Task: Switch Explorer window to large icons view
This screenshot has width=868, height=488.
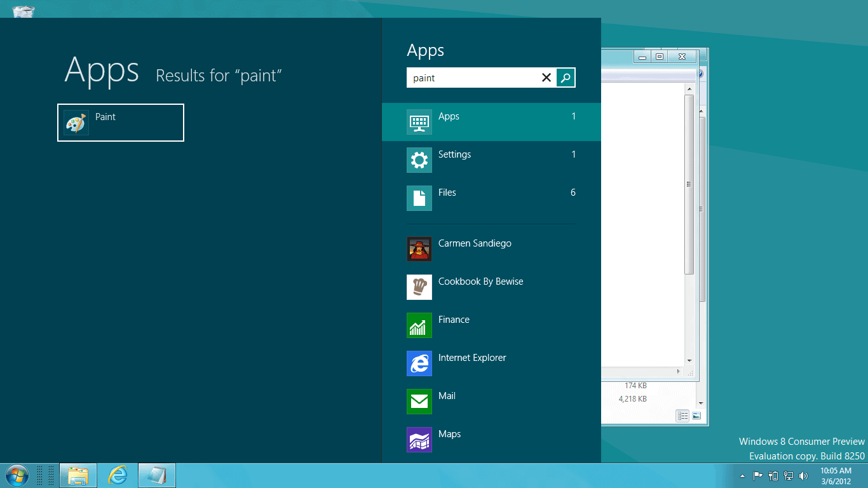Action: [696, 416]
